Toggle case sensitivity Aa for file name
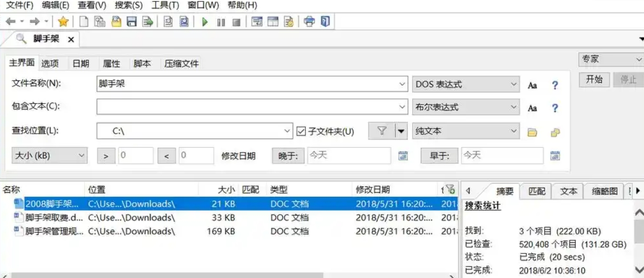Image resolution: width=644 pixels, height=278 pixels. (532, 85)
